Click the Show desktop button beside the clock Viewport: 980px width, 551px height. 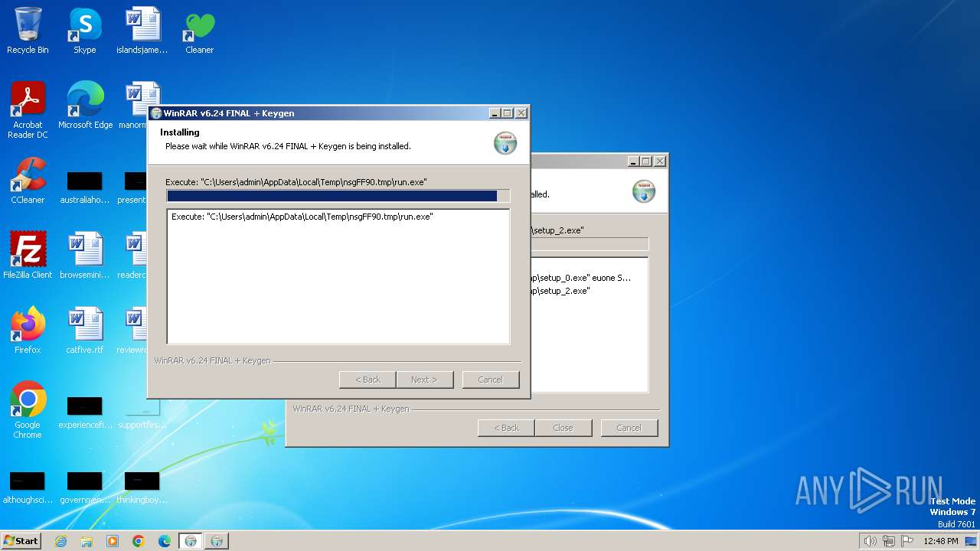coord(972,541)
